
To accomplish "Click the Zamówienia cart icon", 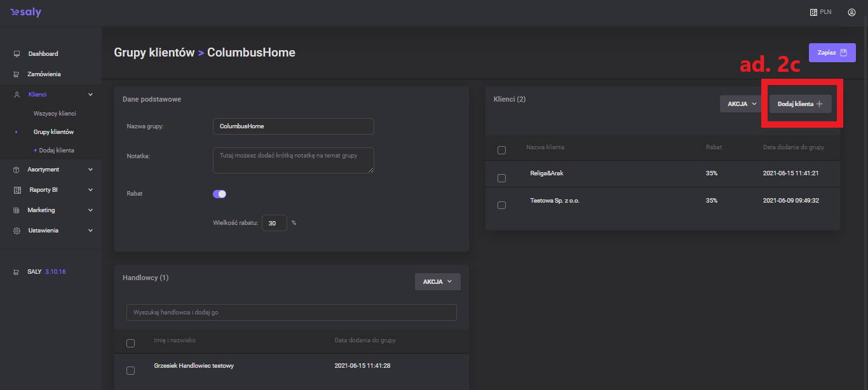I will click(x=17, y=74).
